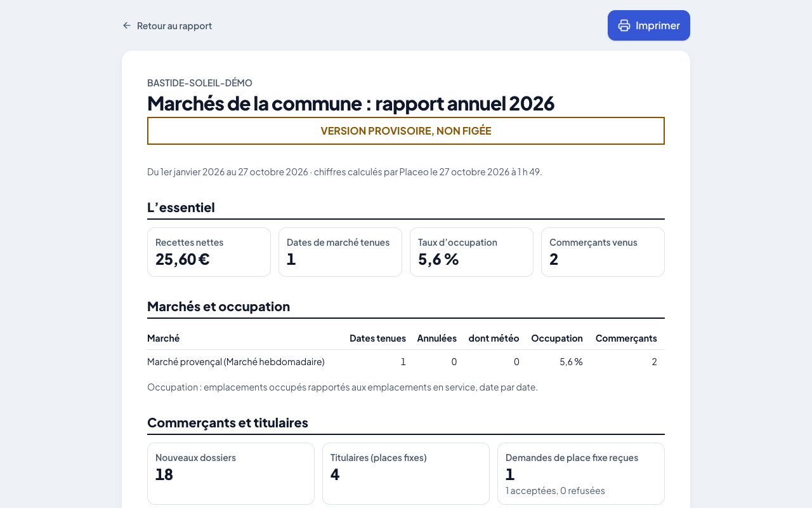The width and height of the screenshot is (812, 508).
Task: Click the VERSION PROVISOIRE, NON FIGÉE banner
Action: 406,131
